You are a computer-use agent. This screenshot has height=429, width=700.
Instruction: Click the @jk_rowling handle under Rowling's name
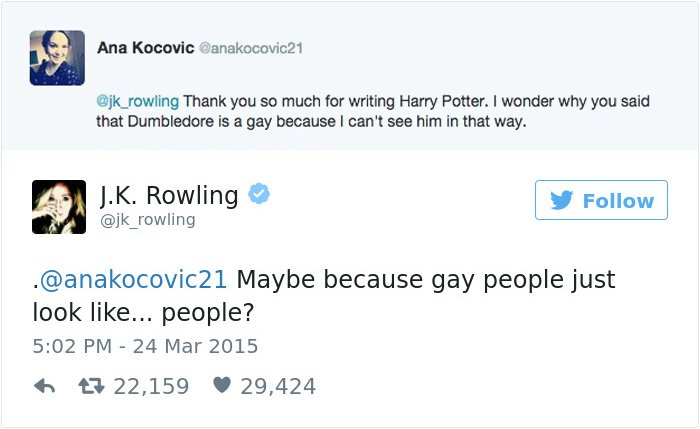coord(148,219)
